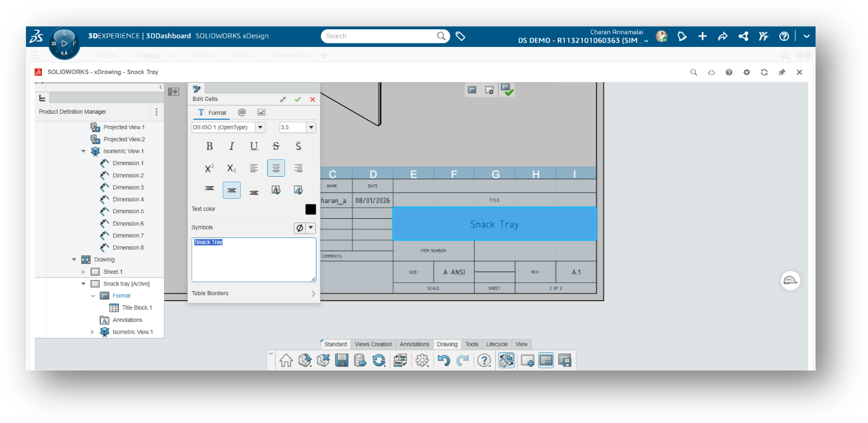The height and width of the screenshot is (423, 868).
Task: Click the Redo arrow
Action: [463, 361]
